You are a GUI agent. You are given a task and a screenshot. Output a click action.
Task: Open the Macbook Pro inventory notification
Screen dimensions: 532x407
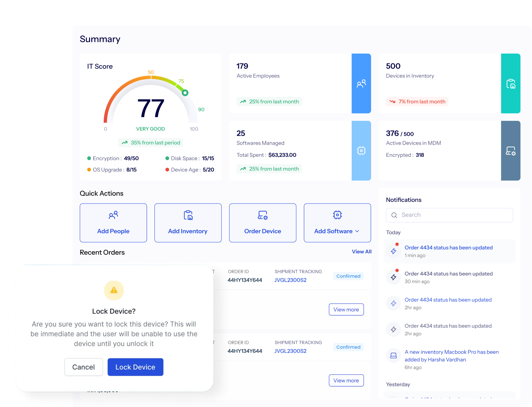(449, 359)
